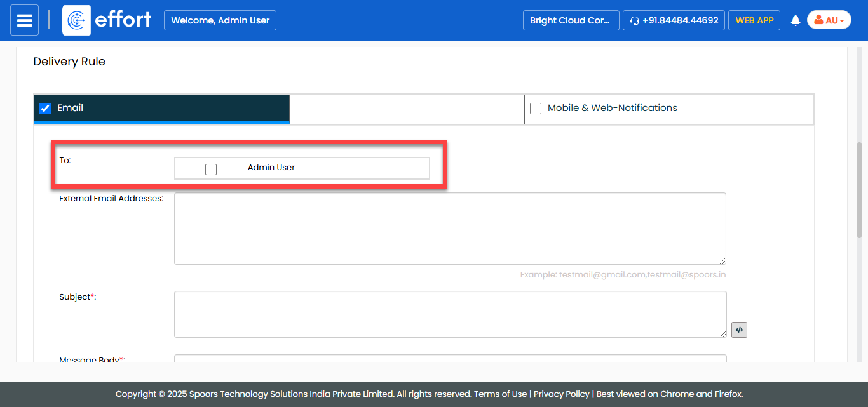Click into the Subject text field
868x407 pixels.
(449, 314)
